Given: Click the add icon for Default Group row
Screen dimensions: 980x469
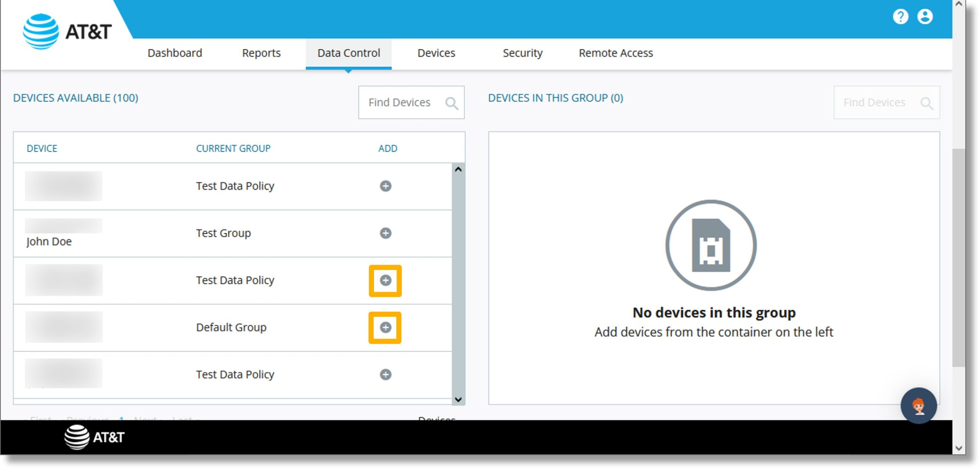Looking at the screenshot, I should 385,327.
